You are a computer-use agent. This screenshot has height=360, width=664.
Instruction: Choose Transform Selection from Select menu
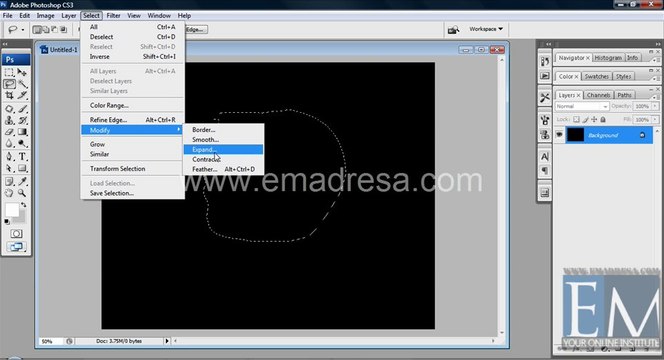click(x=133, y=169)
